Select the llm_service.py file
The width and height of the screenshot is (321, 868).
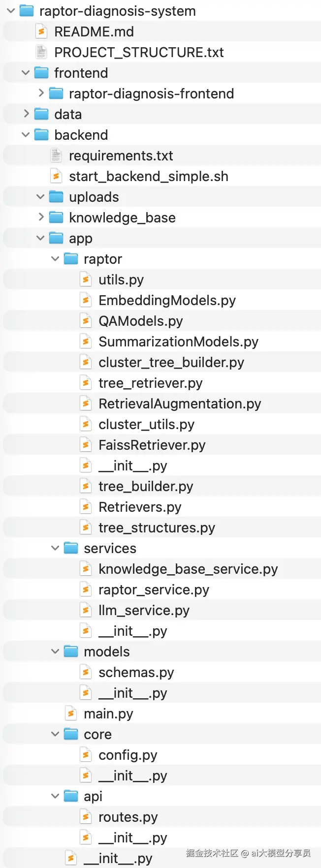tap(144, 611)
